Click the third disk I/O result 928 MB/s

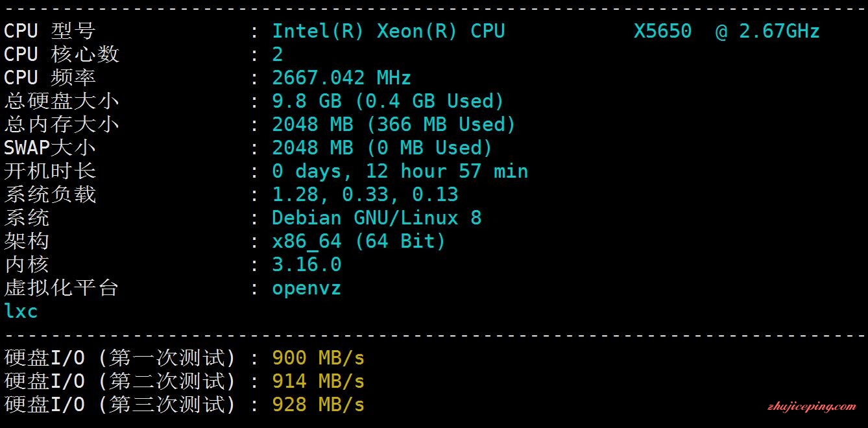click(x=318, y=405)
